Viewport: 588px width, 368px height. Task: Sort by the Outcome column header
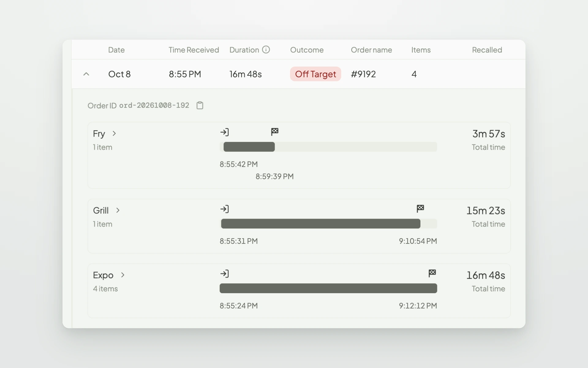(307, 50)
